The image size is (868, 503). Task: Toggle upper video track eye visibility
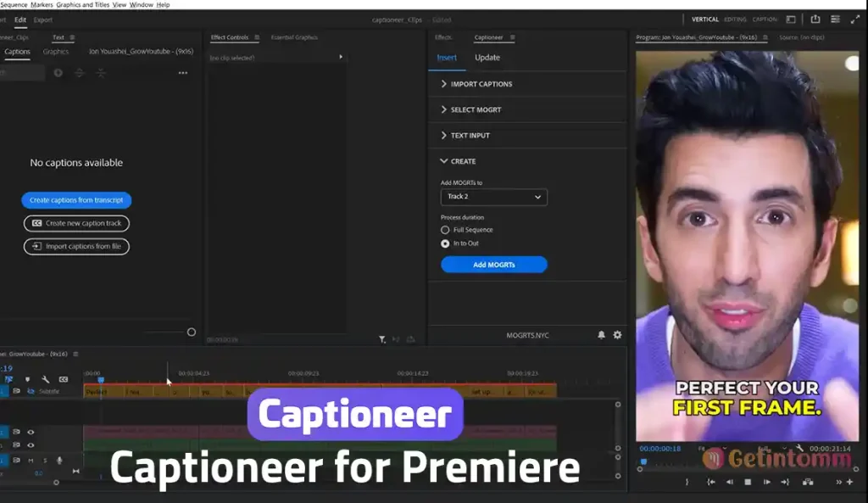[x=31, y=432]
